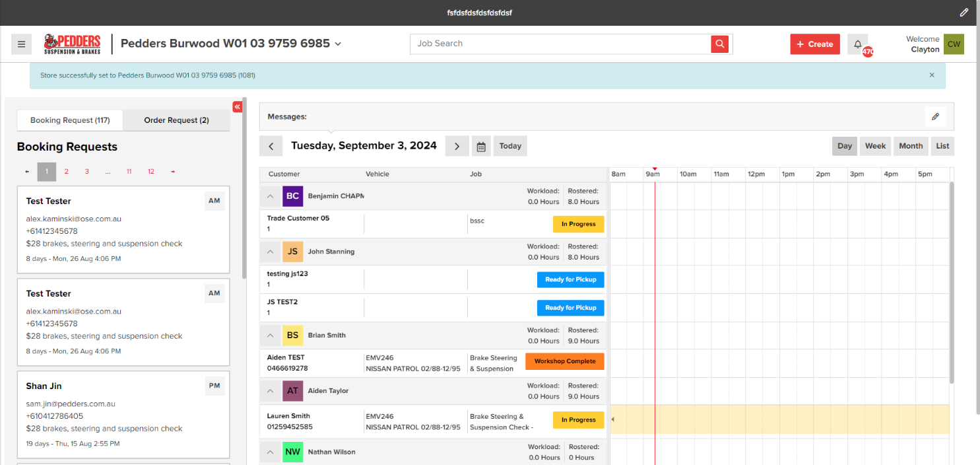
Task: Collapse the booking requests side panel
Action: pyautogui.click(x=238, y=107)
